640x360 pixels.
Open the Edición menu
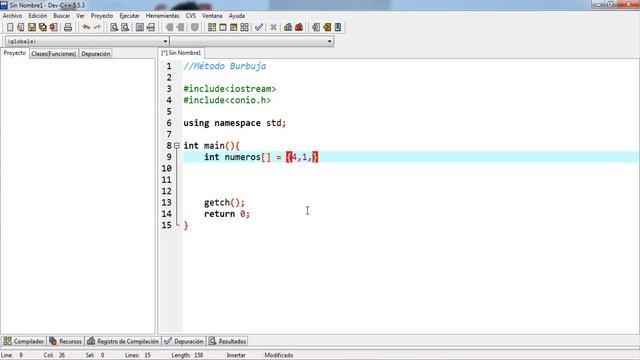[x=38, y=16]
